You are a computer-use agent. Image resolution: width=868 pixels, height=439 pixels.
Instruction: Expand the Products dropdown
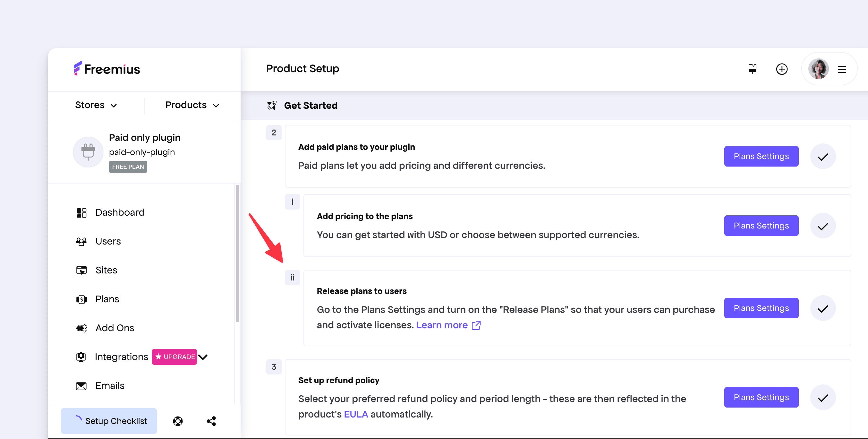(x=192, y=105)
